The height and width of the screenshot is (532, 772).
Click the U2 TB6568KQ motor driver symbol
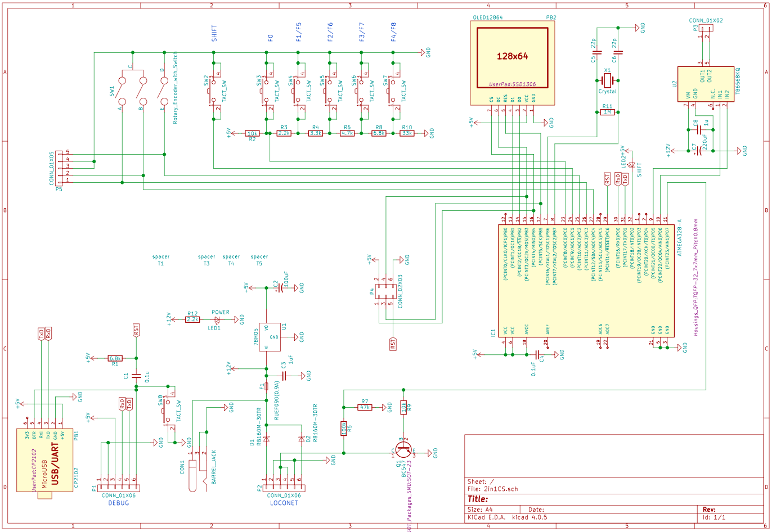coord(706,83)
